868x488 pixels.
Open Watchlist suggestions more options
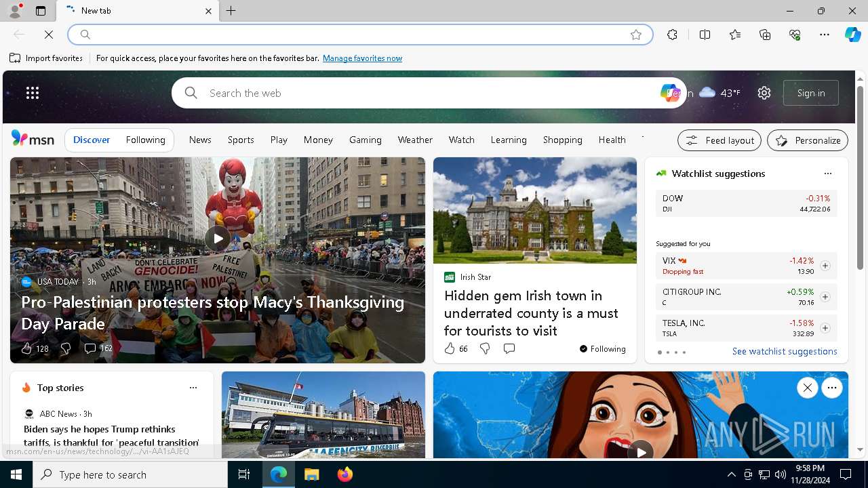click(827, 174)
